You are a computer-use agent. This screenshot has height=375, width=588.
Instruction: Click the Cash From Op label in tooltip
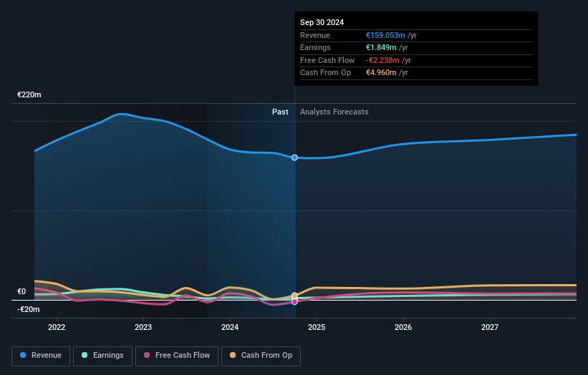coord(325,73)
